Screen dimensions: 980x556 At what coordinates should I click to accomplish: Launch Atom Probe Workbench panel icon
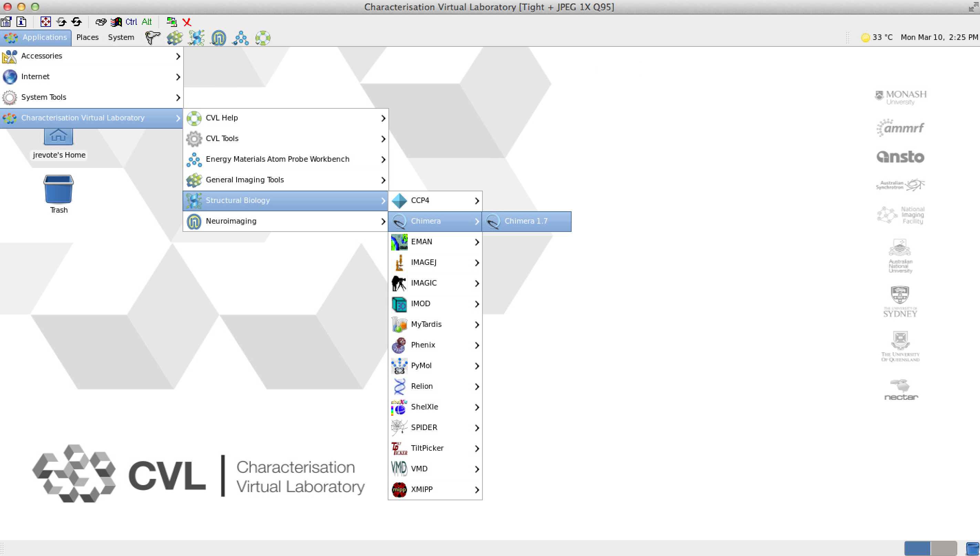(241, 38)
